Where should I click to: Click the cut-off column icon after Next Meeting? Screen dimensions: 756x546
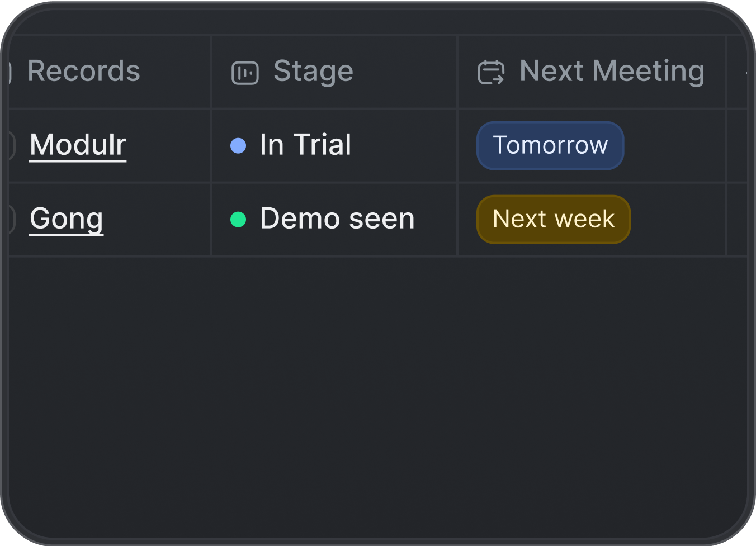746,73
